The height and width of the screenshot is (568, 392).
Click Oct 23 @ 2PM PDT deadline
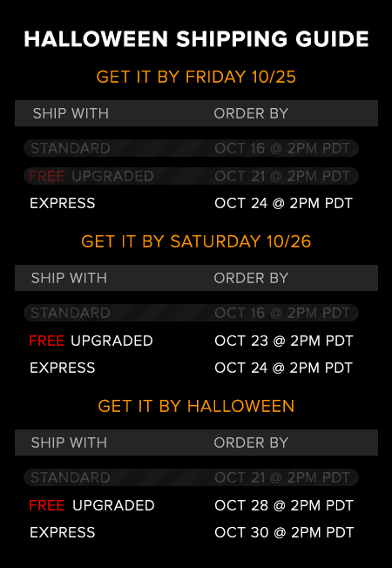[284, 341]
